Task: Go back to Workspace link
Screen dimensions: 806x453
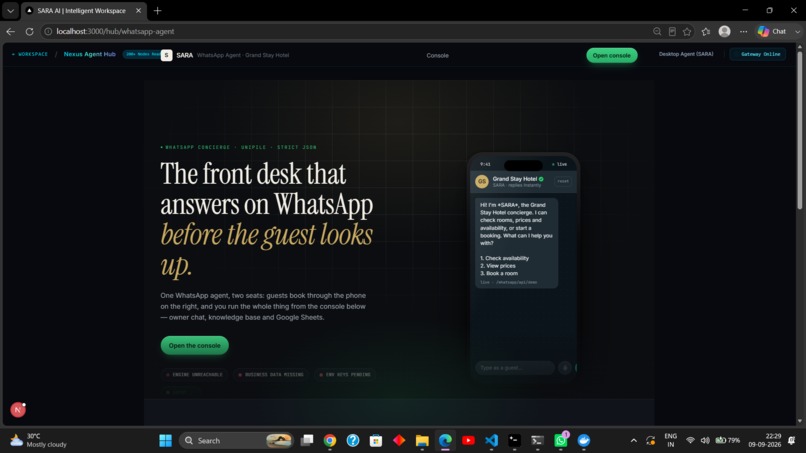Action: pos(30,54)
